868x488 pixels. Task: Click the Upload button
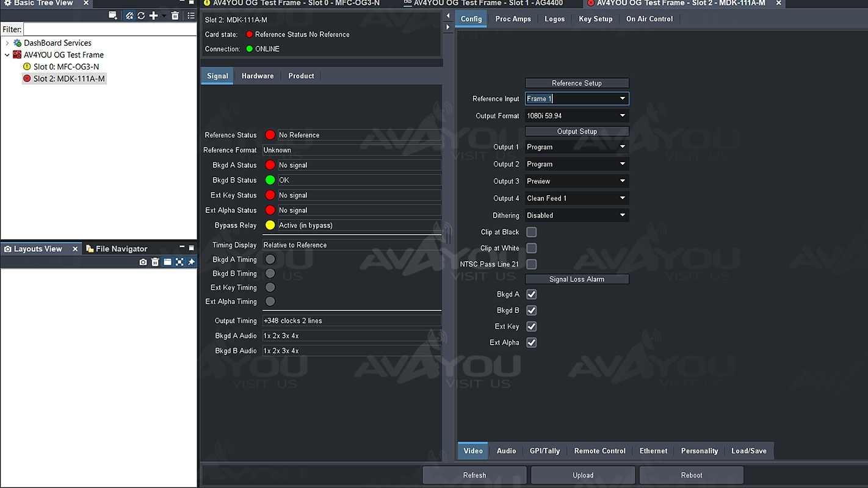(x=582, y=475)
